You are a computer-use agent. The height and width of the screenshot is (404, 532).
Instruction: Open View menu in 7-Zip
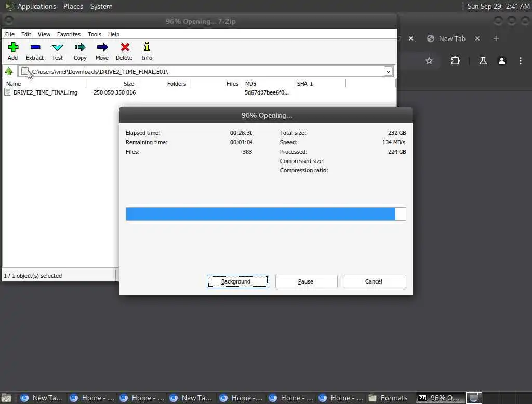(x=44, y=34)
